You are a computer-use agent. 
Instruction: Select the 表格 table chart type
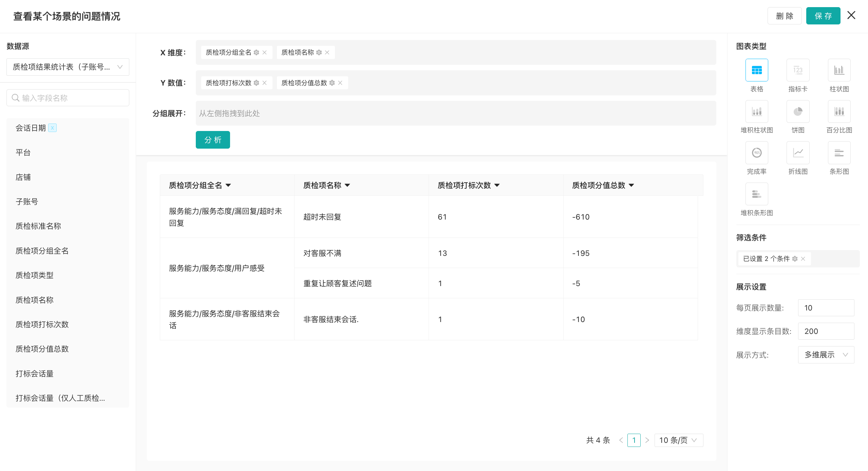click(757, 70)
